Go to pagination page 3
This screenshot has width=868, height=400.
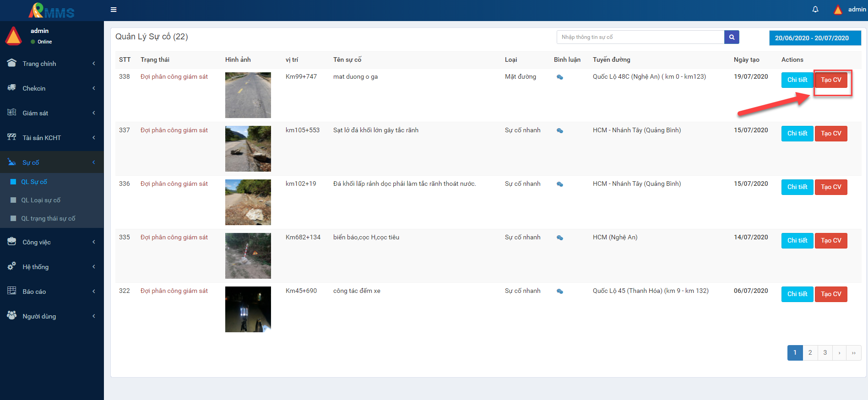(825, 353)
